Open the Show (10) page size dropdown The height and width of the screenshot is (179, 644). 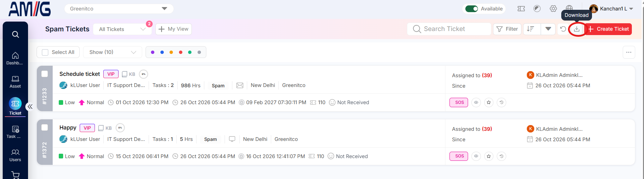point(113,52)
